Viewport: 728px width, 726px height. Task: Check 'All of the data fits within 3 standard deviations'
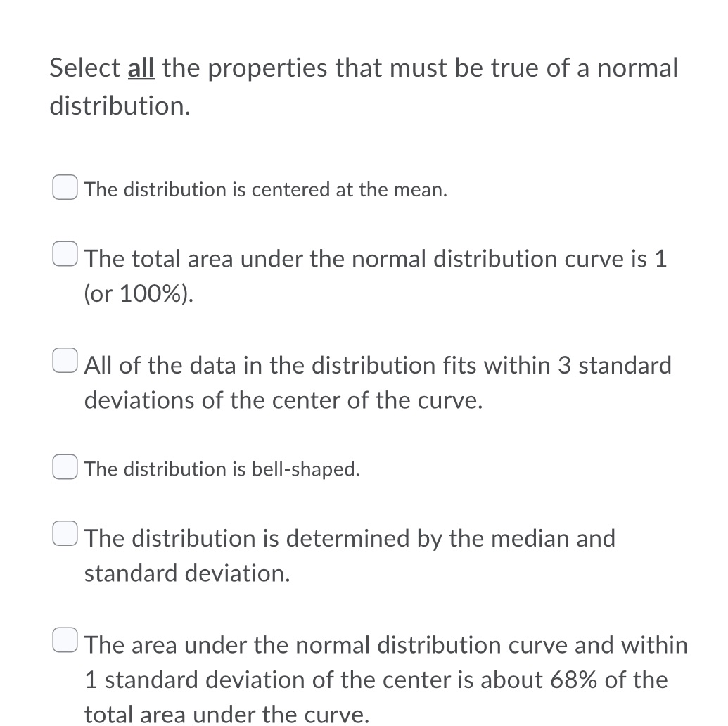coord(64,360)
